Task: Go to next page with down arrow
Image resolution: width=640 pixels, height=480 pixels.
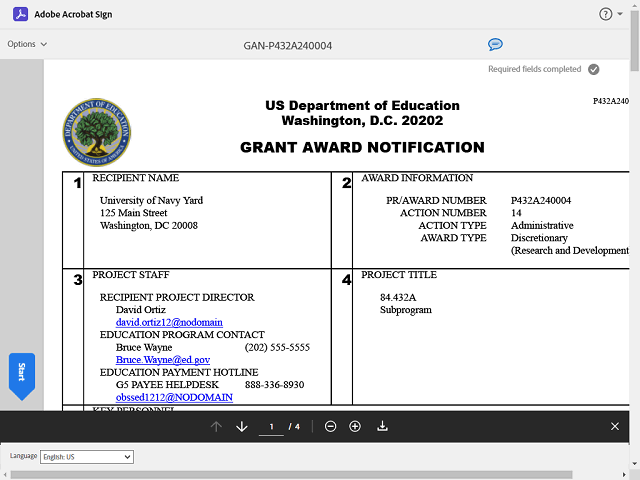Action: (x=241, y=427)
